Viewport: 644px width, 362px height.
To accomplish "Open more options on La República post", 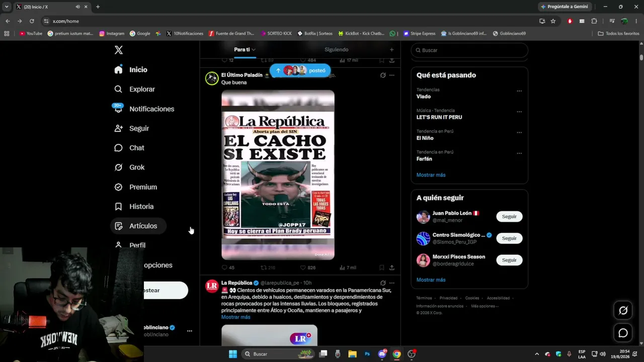I will point(392,283).
